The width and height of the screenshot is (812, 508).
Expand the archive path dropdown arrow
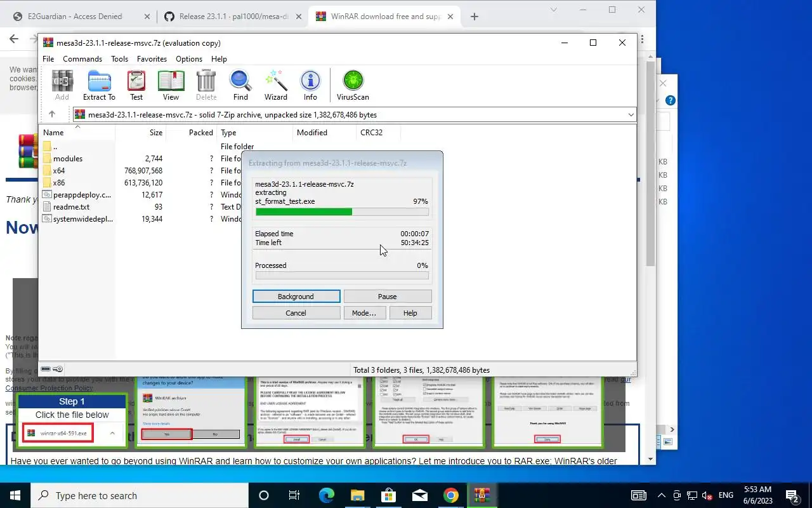pos(631,115)
